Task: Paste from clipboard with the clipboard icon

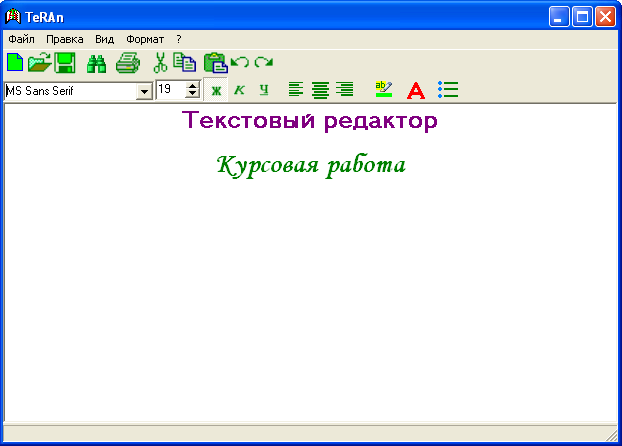Action: tap(215, 63)
